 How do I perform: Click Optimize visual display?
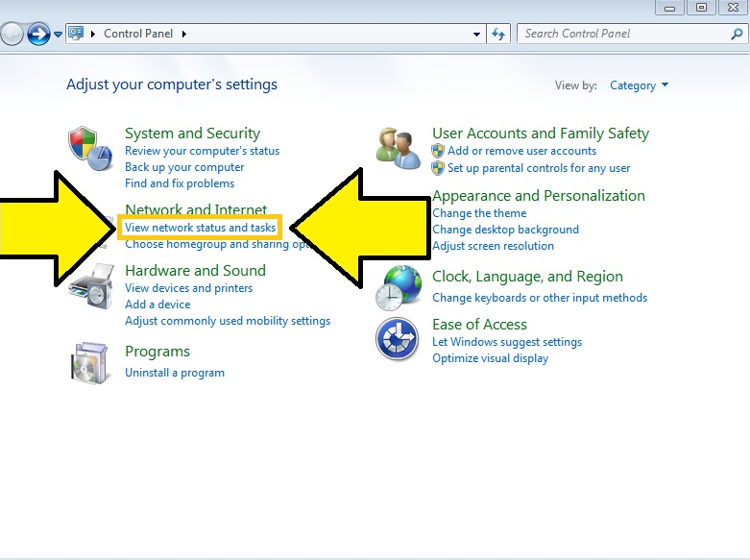click(x=491, y=358)
